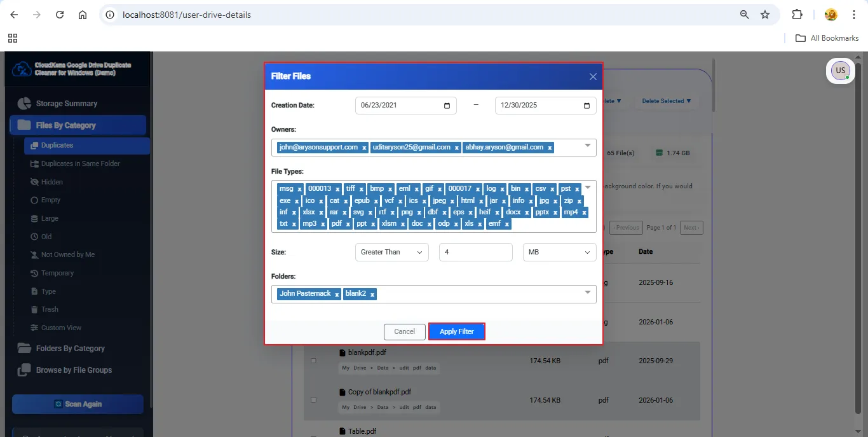The height and width of the screenshot is (437, 868).
Task: Reload the page with the refresh icon
Action: [x=60, y=15]
